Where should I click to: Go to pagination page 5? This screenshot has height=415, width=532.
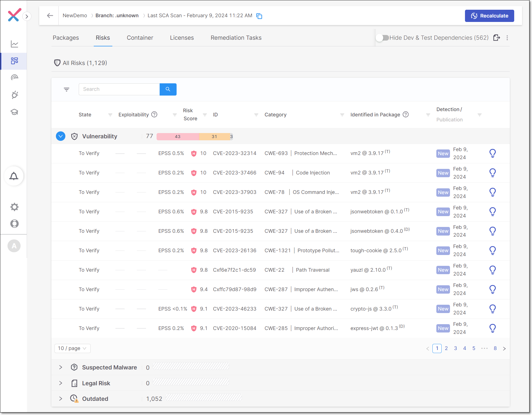click(x=474, y=348)
